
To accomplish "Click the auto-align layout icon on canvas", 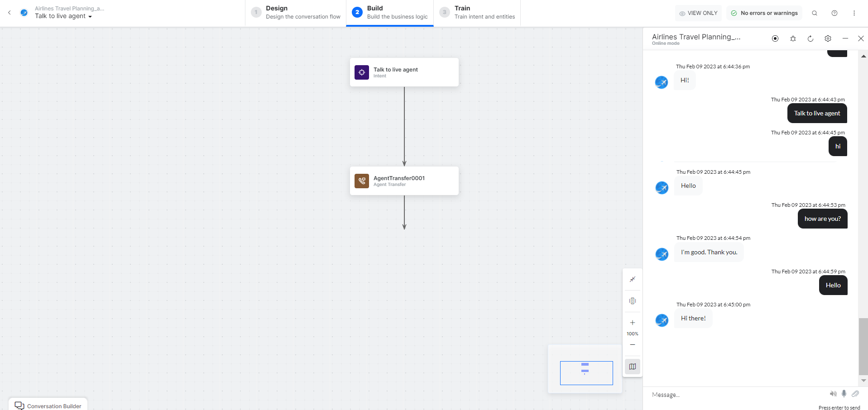I will (633, 301).
